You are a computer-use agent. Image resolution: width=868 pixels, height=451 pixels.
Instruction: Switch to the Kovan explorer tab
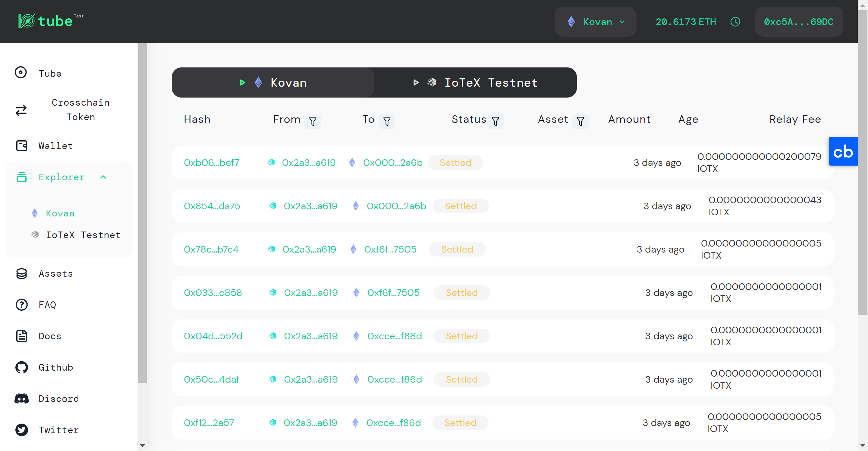(x=273, y=82)
